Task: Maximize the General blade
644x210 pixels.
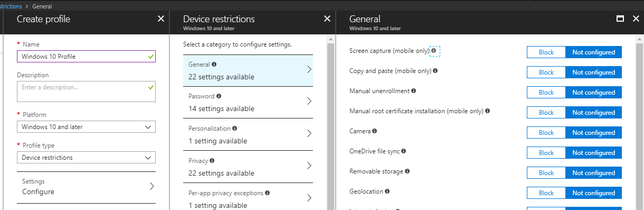Action: 621,19
